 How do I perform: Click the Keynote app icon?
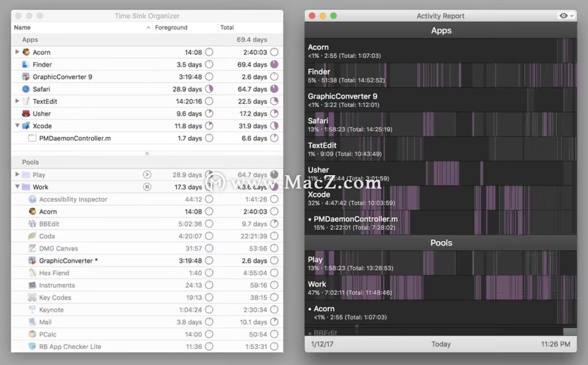point(32,310)
